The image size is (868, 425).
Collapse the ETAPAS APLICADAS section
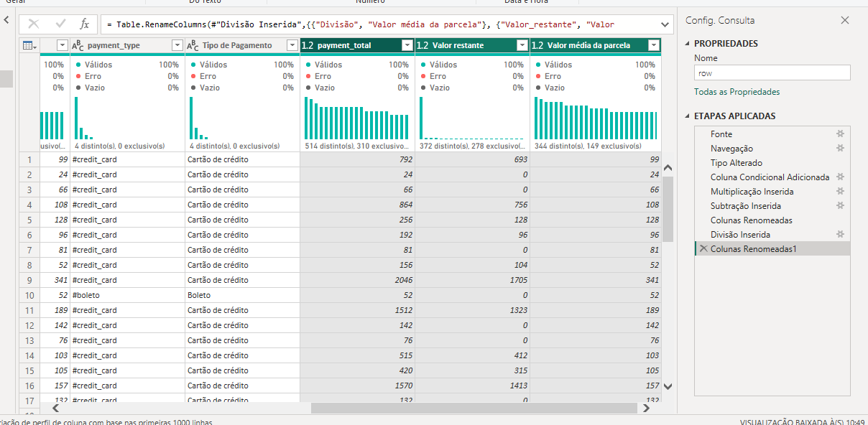(687, 116)
